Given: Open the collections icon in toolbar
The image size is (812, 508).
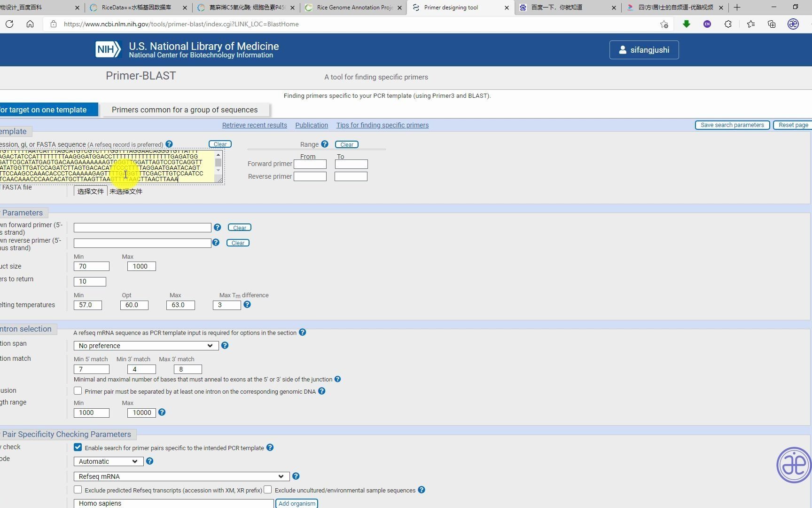Looking at the screenshot, I should click(772, 24).
